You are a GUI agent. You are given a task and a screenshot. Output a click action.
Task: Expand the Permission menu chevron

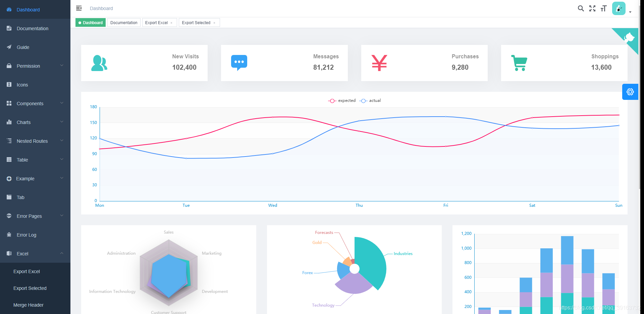coord(62,65)
